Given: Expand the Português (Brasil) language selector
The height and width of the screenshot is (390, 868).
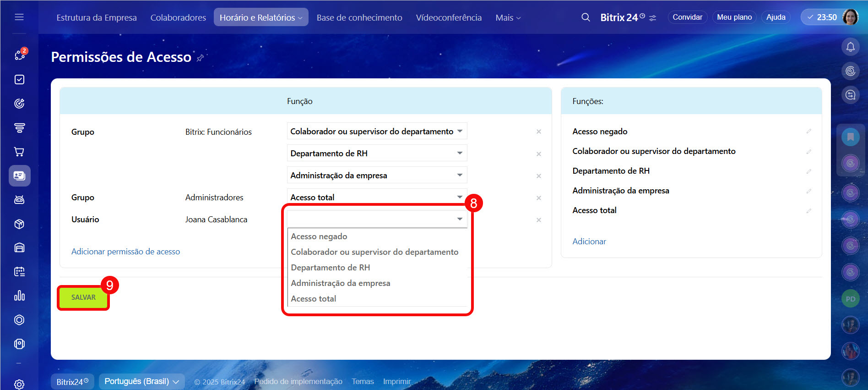Looking at the screenshot, I should click(x=141, y=381).
